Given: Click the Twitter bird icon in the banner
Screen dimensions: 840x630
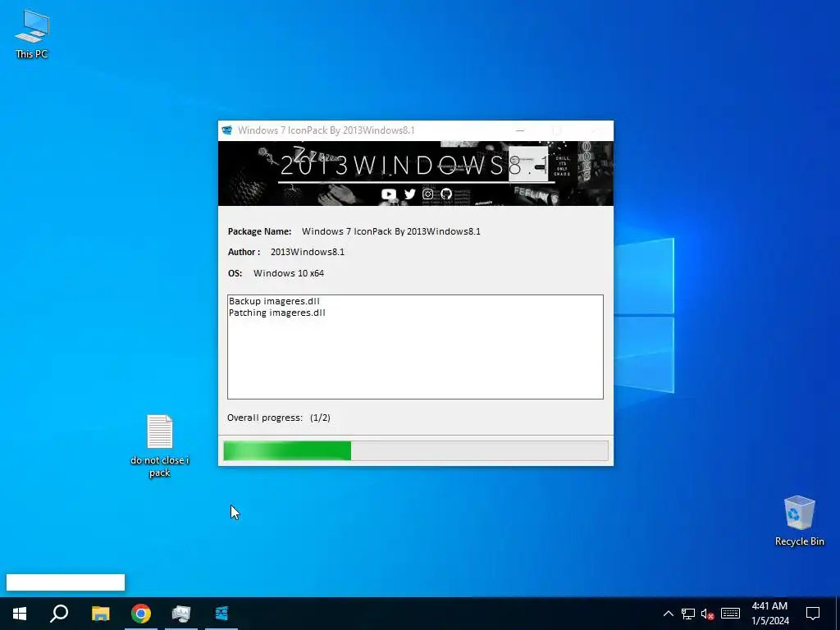Looking at the screenshot, I should tap(410, 194).
